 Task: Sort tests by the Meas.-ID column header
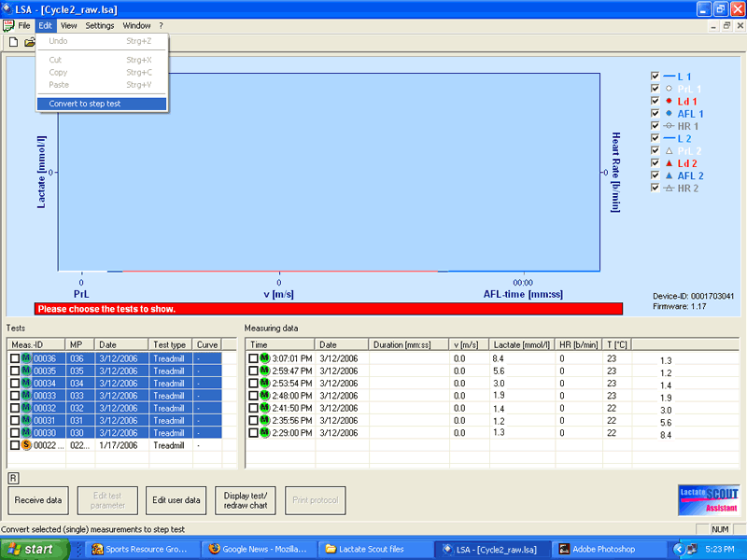point(36,344)
